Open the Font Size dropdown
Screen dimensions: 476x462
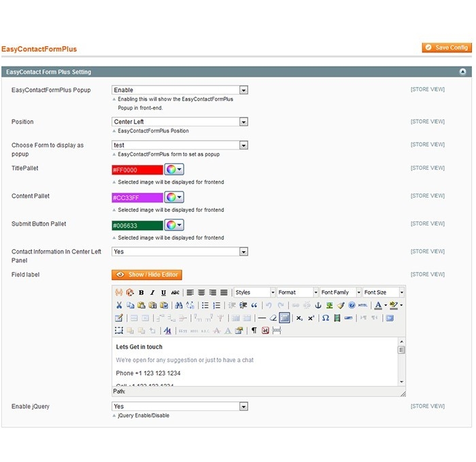click(x=384, y=292)
